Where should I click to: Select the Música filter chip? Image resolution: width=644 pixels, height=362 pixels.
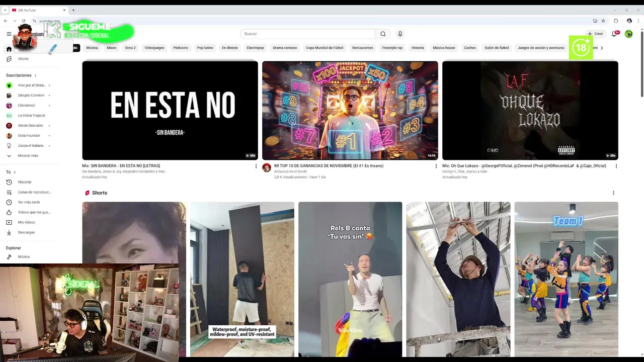pos(92,48)
